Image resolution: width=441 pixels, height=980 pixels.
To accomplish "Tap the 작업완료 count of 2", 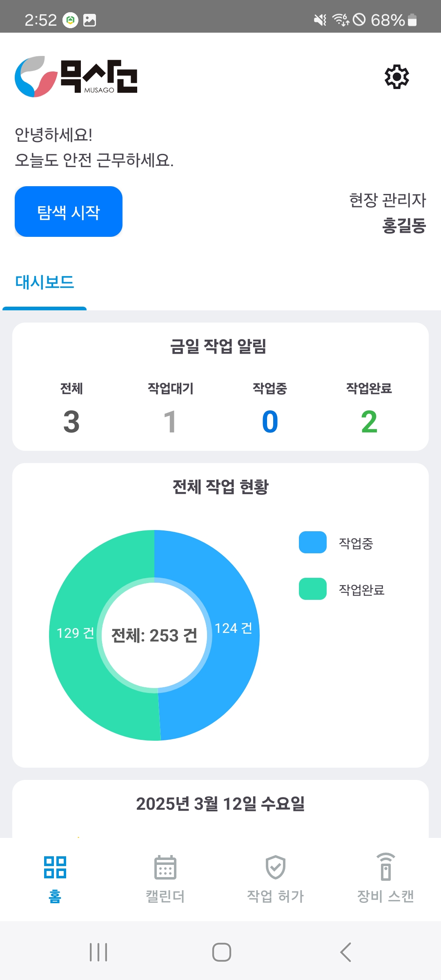I will [x=369, y=421].
